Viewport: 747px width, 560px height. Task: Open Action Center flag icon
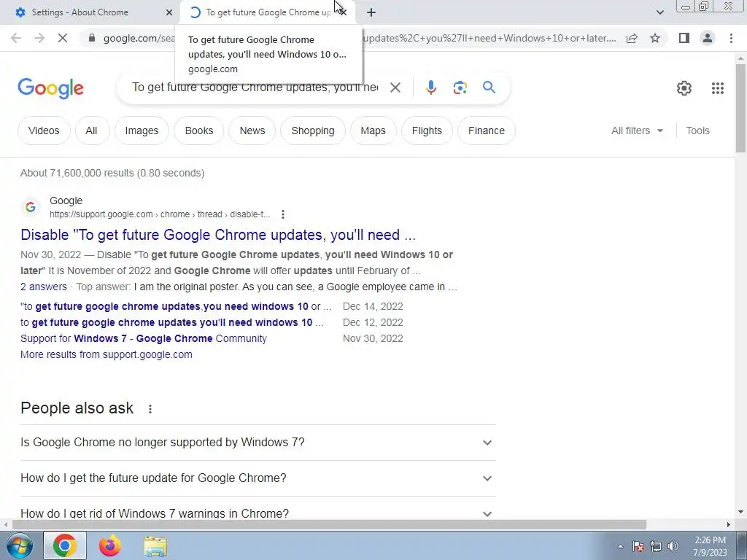[638, 546]
